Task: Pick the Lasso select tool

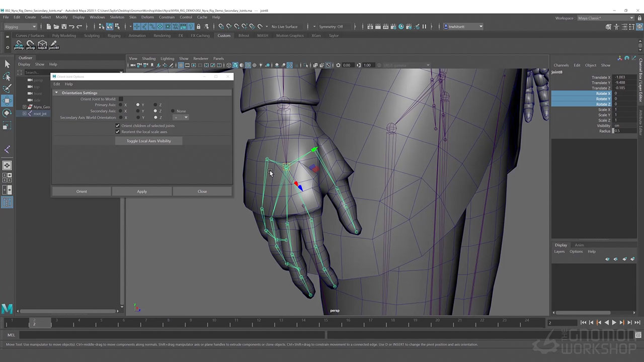Action: [x=7, y=76]
